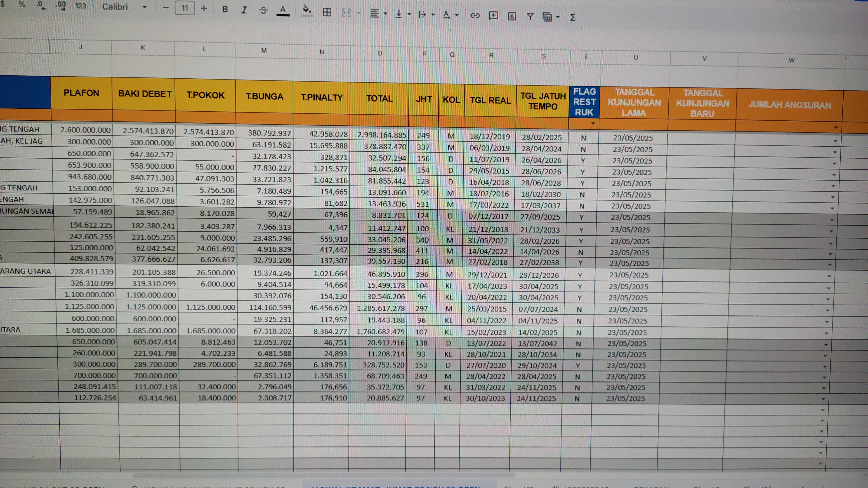Open the cell borders tool

[x=327, y=12]
